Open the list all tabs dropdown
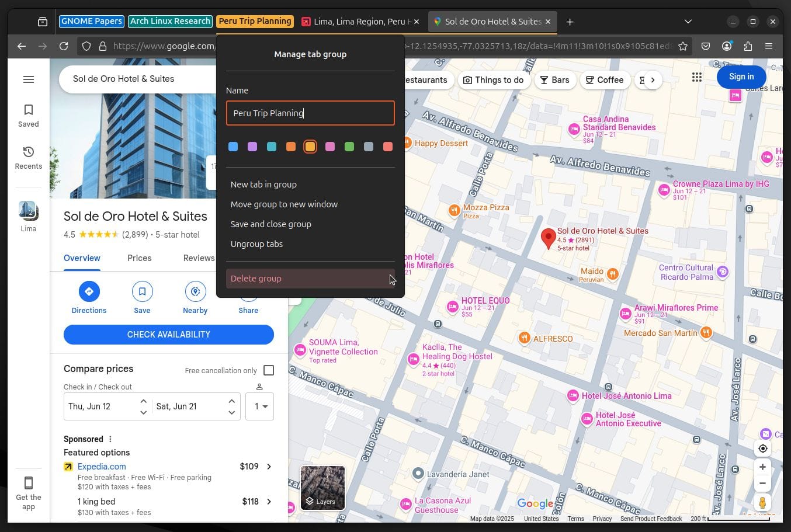Viewport: 791px width, 532px height. [688, 22]
